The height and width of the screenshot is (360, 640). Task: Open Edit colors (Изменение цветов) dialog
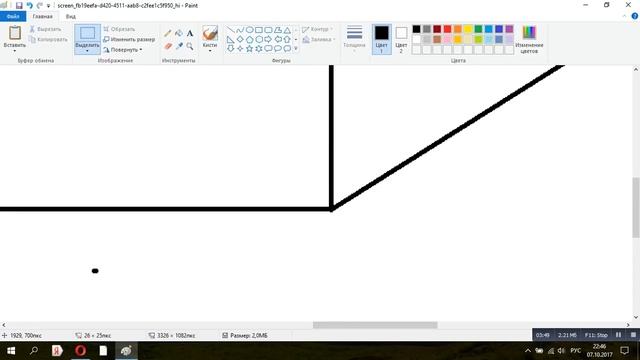click(529, 39)
